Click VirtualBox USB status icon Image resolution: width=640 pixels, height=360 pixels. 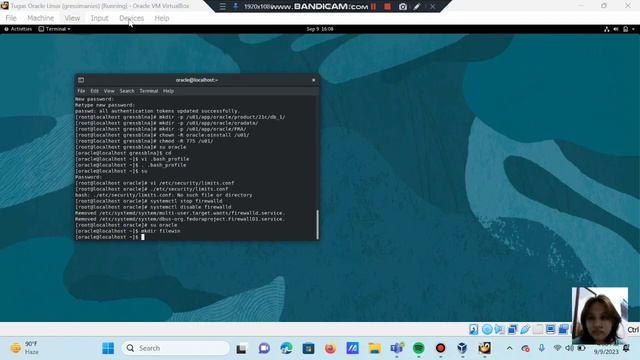(525, 329)
